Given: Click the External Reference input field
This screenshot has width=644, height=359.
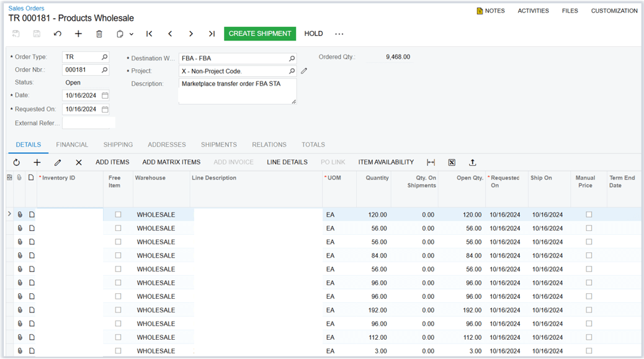Looking at the screenshot, I should coord(89,123).
